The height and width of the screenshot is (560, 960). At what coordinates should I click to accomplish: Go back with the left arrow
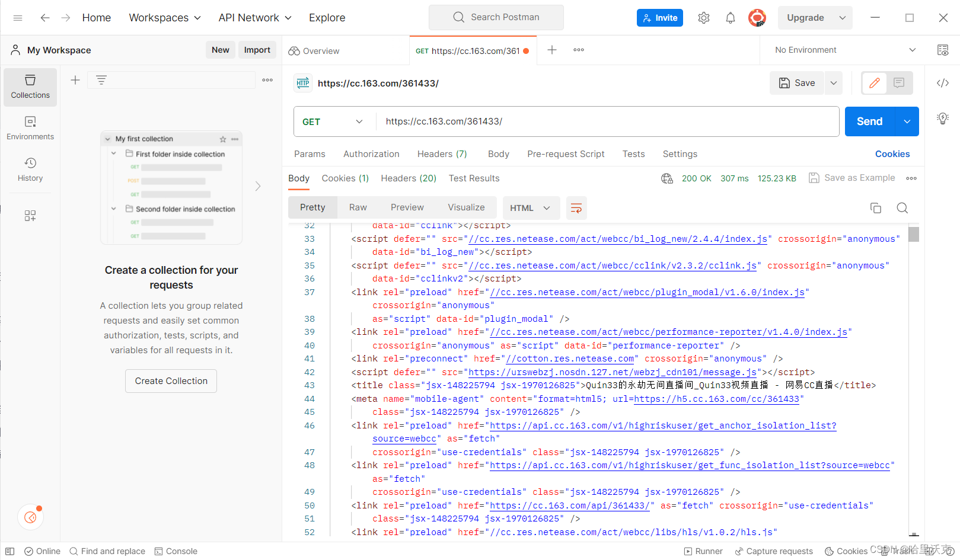[x=44, y=18]
